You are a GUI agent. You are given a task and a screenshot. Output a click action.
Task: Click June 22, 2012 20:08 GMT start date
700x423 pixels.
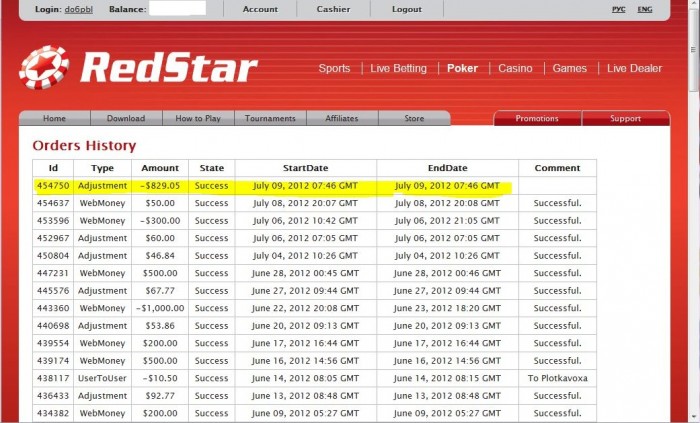pyautogui.click(x=305, y=308)
